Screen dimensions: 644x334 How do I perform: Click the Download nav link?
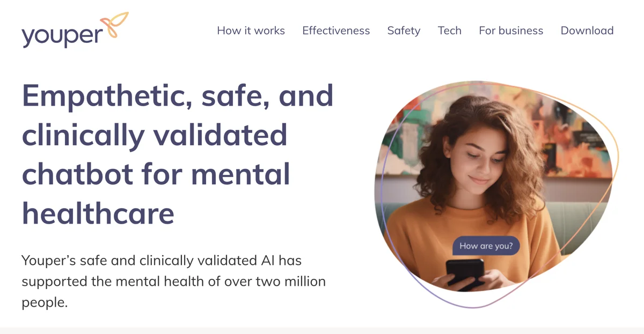[x=587, y=31]
